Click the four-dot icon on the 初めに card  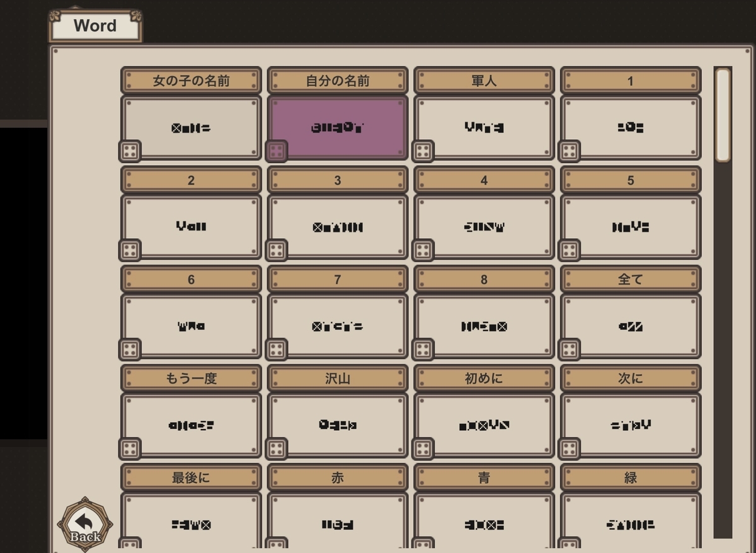[x=423, y=448]
